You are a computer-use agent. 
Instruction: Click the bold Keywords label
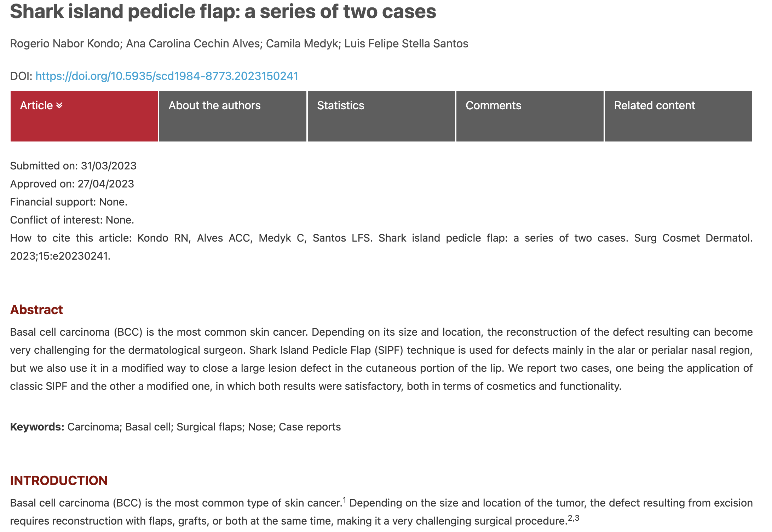tap(37, 427)
